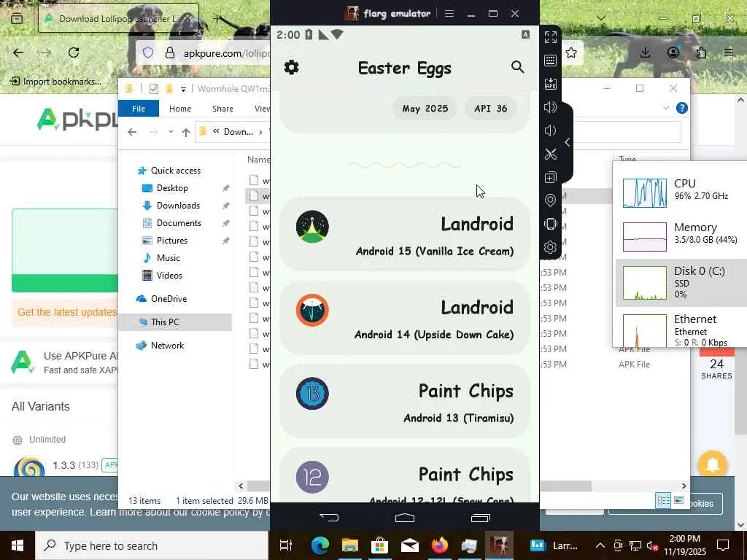The width and height of the screenshot is (747, 560).
Task: Open the Android 14 Landroid icon
Action: pos(312,310)
